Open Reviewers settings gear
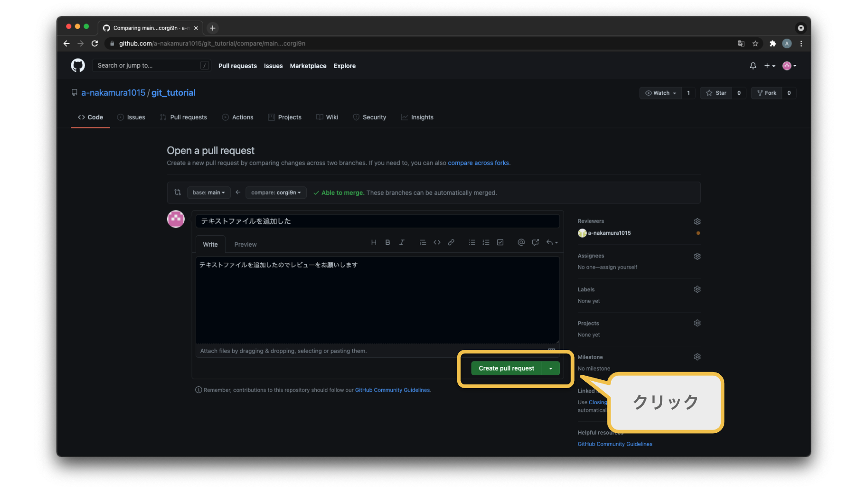 point(697,221)
